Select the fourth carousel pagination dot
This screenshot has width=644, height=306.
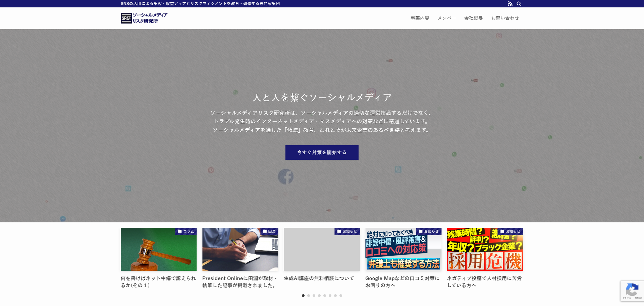pyautogui.click(x=319, y=296)
